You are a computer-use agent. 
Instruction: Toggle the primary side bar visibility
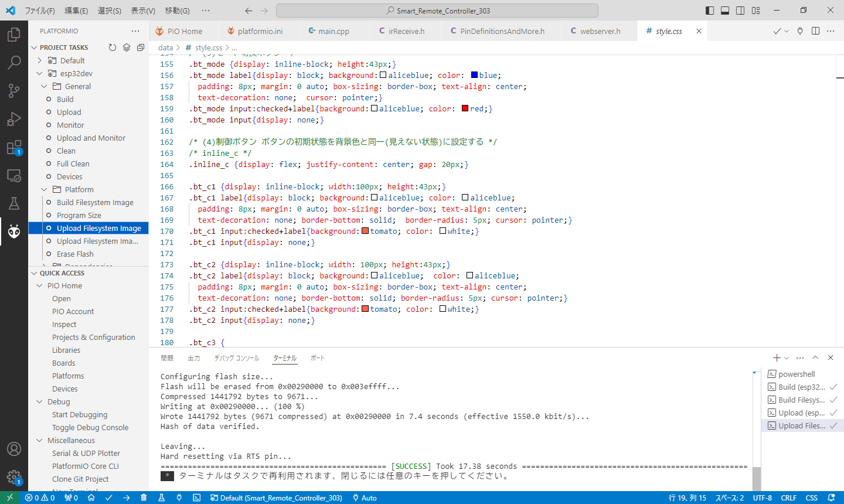pyautogui.click(x=710, y=11)
